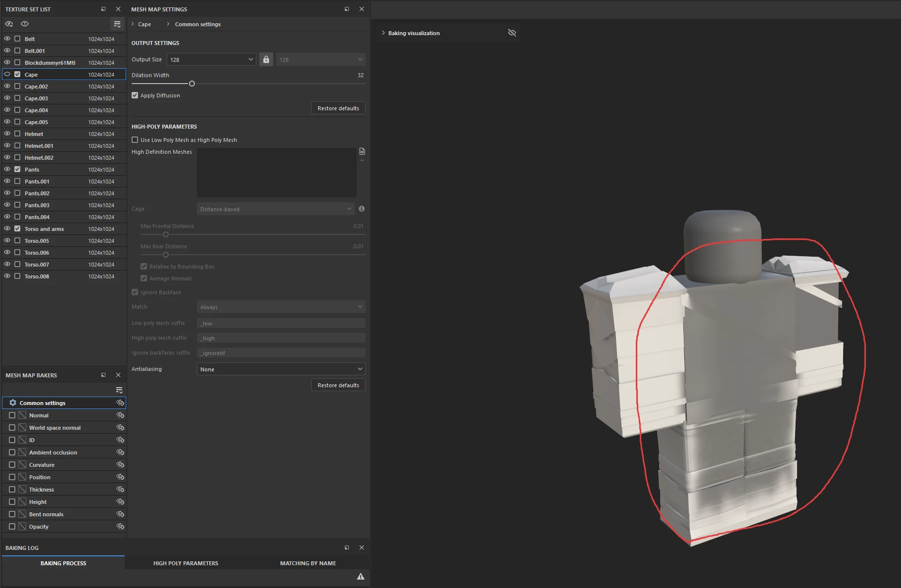Disable Apply Diffusion checkbox
Viewport: 901px width, 588px height.
coord(135,95)
